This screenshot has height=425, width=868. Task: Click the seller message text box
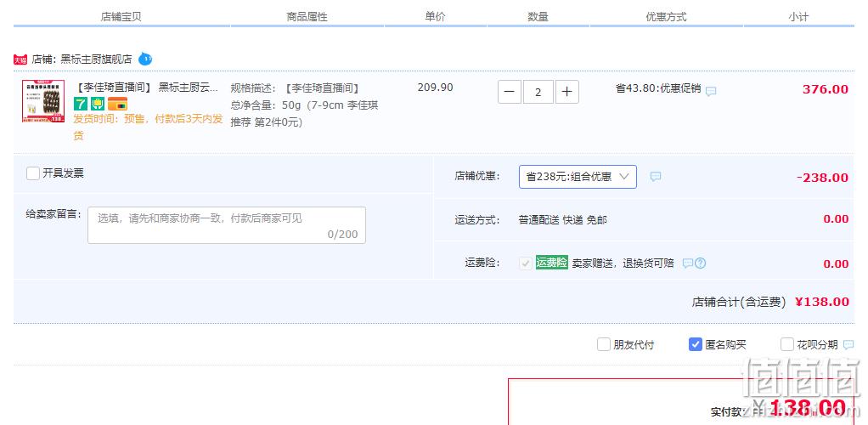click(x=227, y=225)
